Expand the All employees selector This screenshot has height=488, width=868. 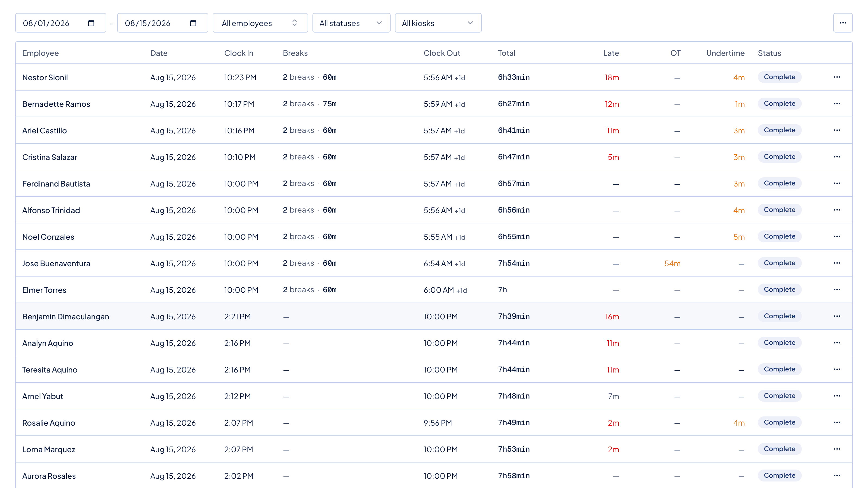click(x=260, y=23)
